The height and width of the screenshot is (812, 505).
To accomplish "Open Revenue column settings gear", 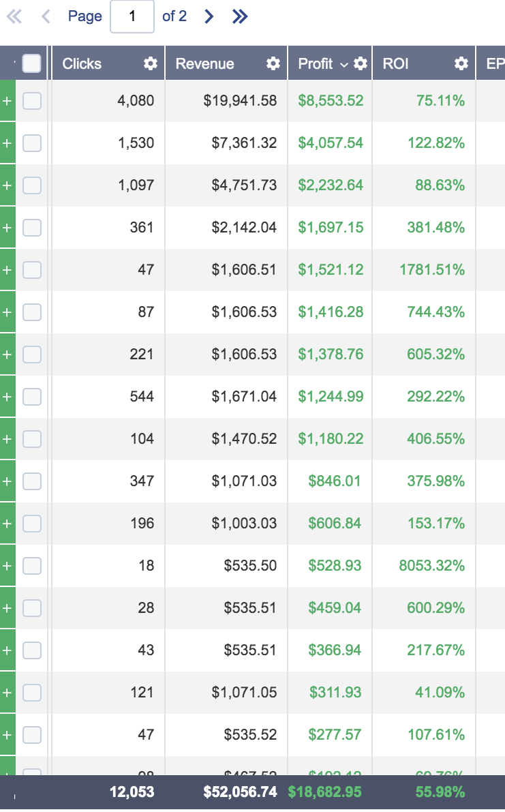I will [x=273, y=63].
